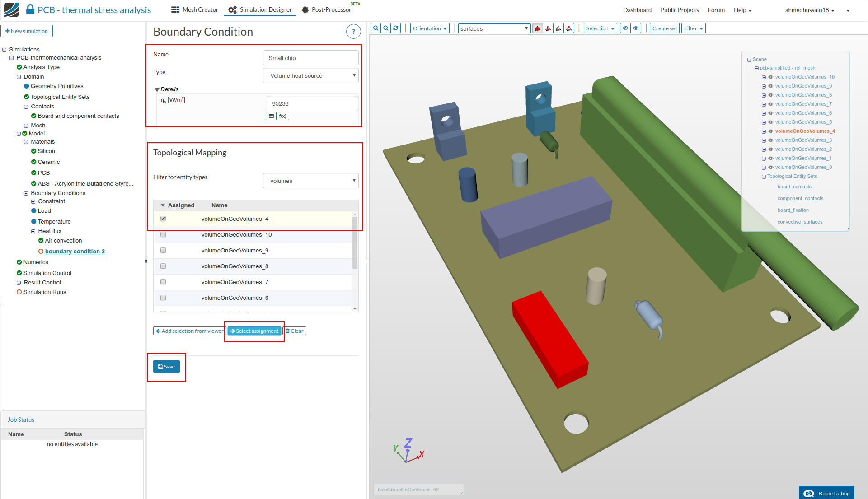Open the boundary condition Type dropdown
The width and height of the screenshot is (868, 499).
[311, 75]
